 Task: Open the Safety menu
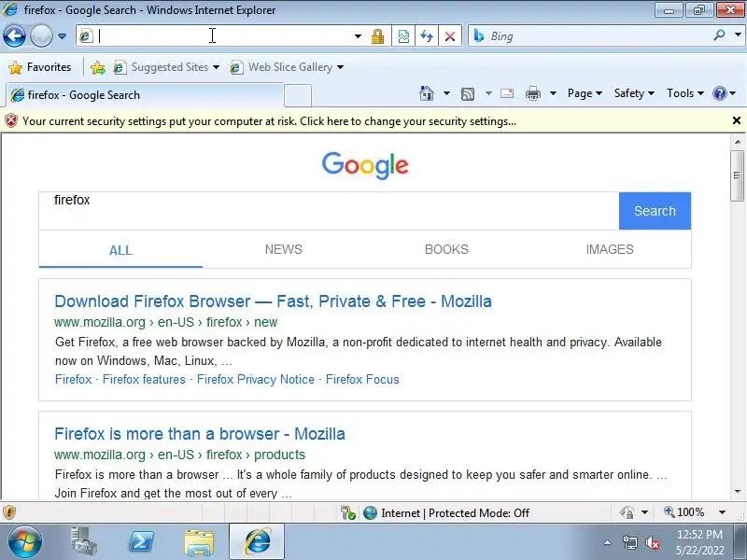(x=634, y=93)
